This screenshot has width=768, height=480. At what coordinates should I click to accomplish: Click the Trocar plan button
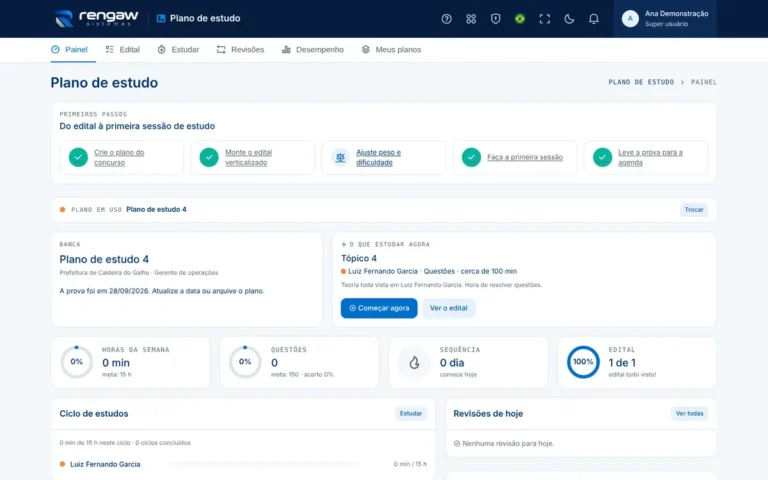click(x=694, y=210)
